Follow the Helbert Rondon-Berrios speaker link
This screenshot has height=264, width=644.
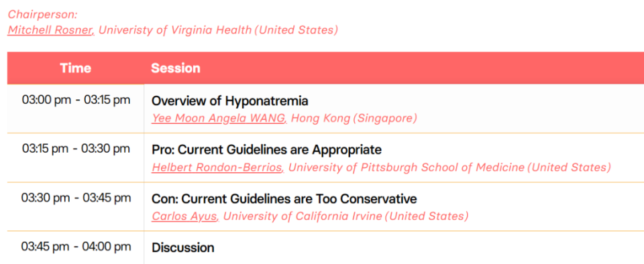(217, 168)
